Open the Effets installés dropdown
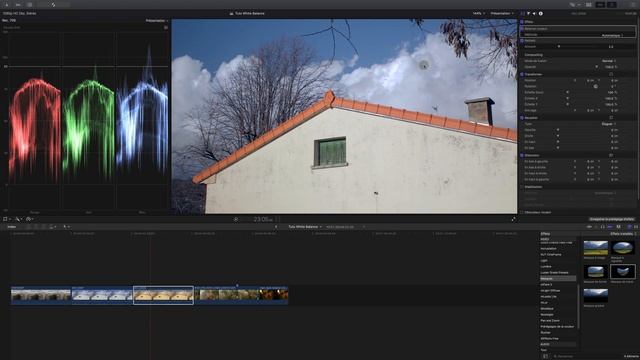The height and width of the screenshot is (360, 640). pos(623,234)
